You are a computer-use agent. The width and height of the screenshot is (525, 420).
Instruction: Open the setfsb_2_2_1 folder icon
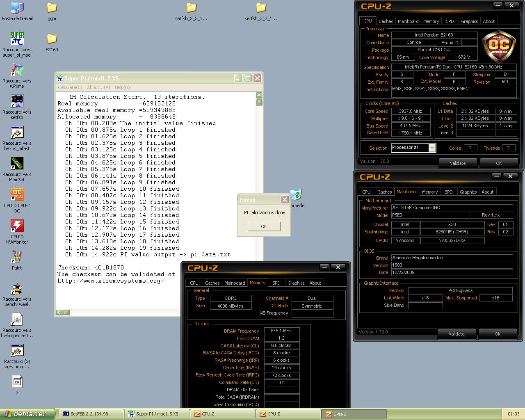[x=261, y=8]
